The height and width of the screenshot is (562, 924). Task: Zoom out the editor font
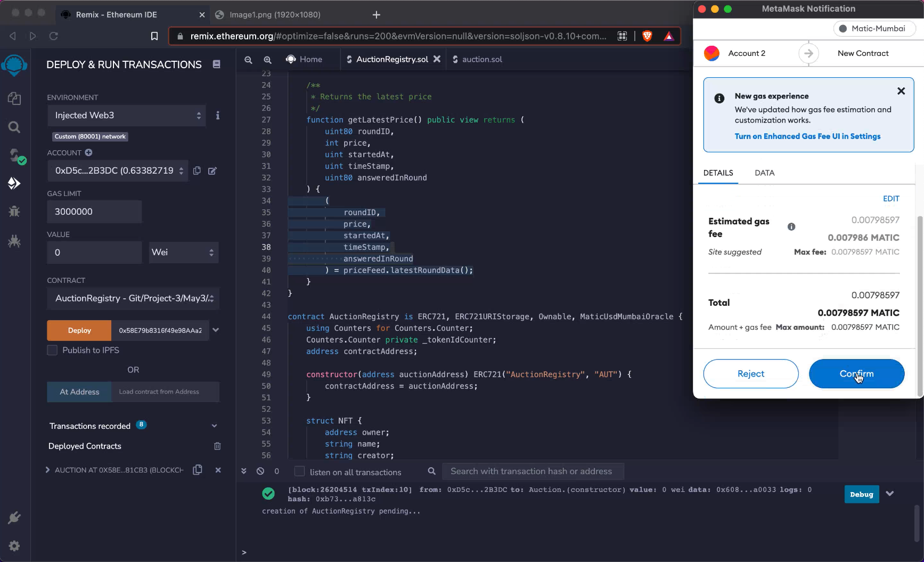(x=248, y=60)
